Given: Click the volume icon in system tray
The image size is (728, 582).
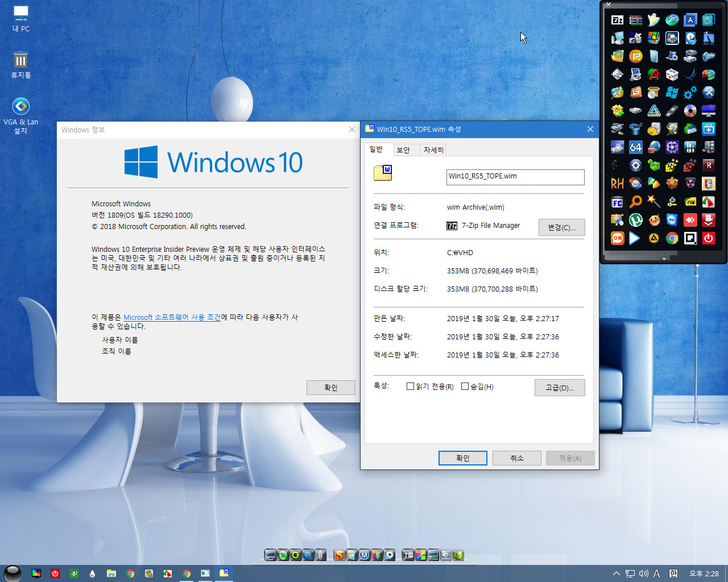Looking at the screenshot, I should pyautogui.click(x=643, y=573).
